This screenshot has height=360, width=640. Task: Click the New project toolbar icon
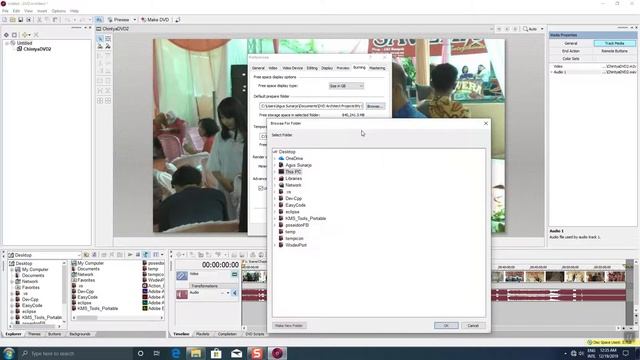pos(4,20)
